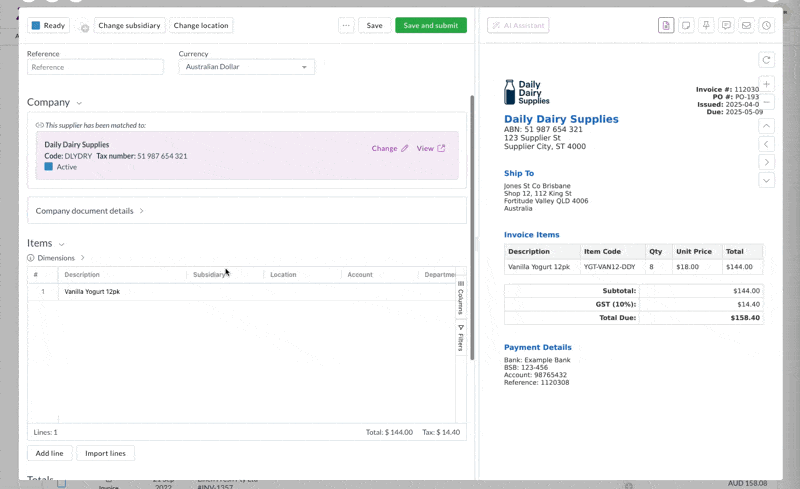Screen dimensions: 800x489
Task: Open the Filters side panel in items grid
Action: pos(461,338)
